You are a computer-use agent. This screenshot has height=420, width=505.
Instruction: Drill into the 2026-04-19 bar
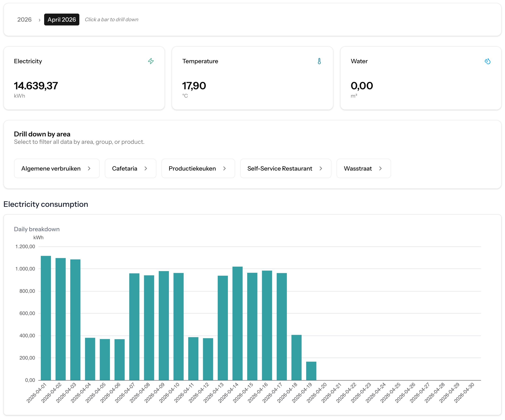pos(311,371)
